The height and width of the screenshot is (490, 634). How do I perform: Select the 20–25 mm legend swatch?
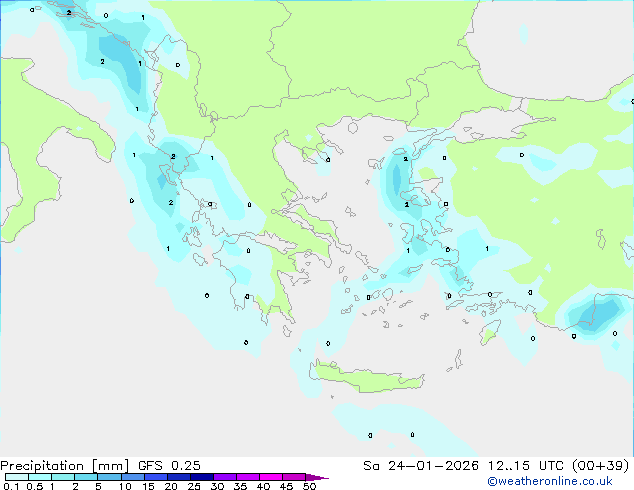click(x=178, y=477)
